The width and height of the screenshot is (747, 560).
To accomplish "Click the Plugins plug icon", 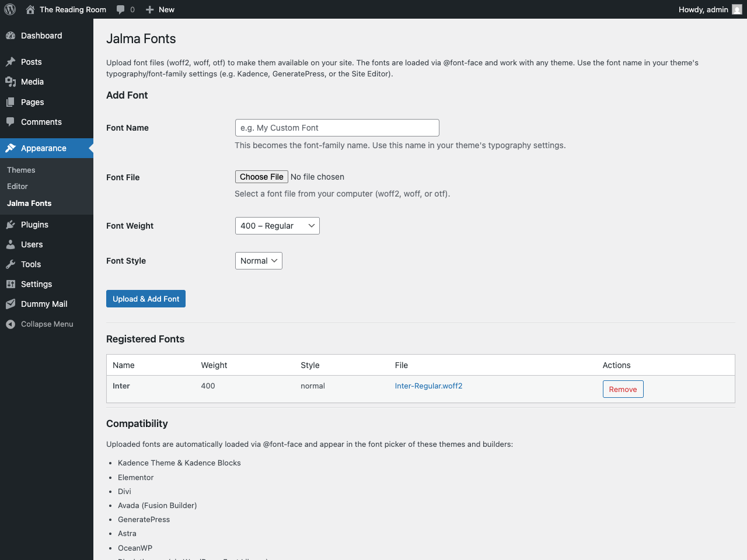I will (11, 225).
